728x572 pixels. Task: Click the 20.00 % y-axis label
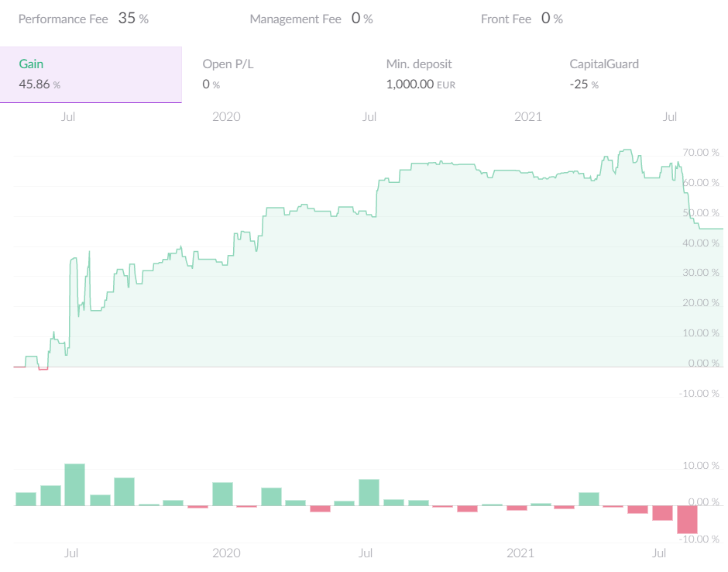coord(701,303)
